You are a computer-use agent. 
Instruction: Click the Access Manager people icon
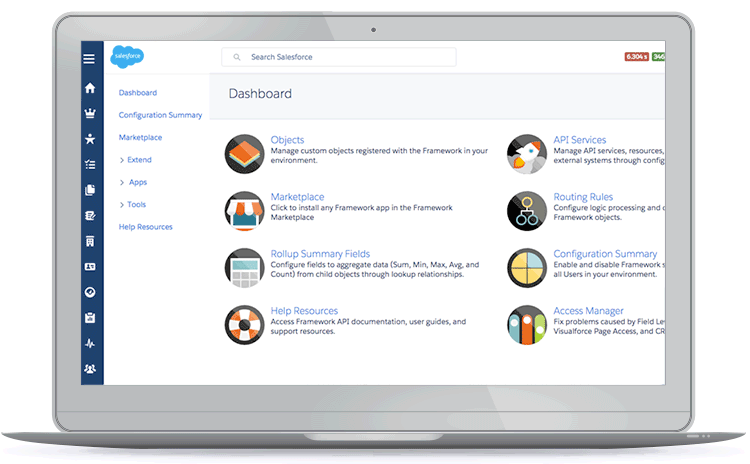526,324
